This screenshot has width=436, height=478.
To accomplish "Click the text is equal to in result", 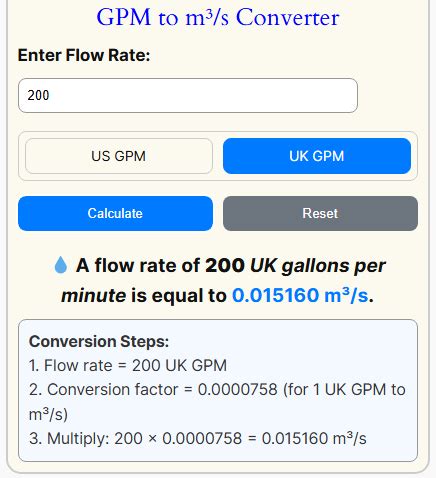I will coord(179,296).
